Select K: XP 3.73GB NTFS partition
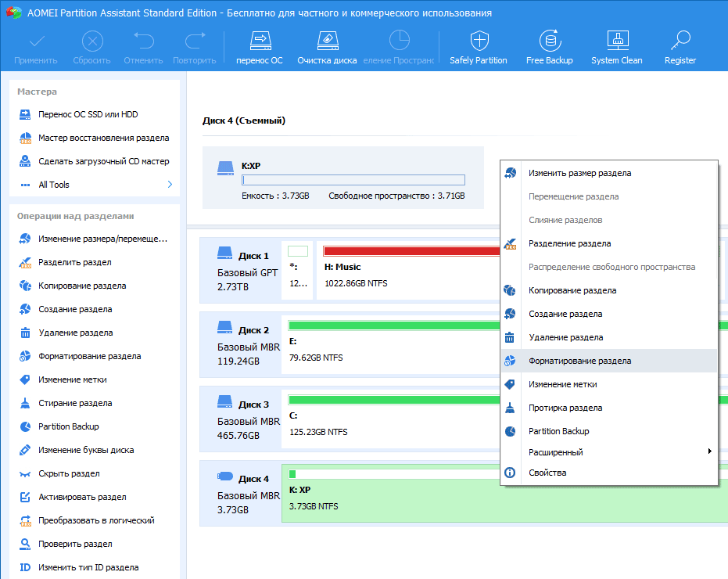Viewport: 728px width, 579px height. [504, 493]
